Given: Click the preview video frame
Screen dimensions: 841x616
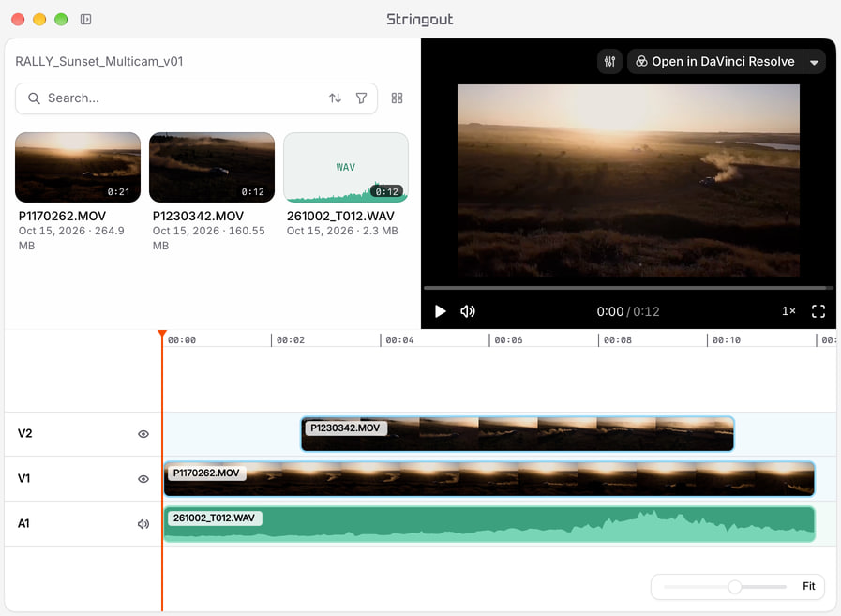Looking at the screenshot, I should point(628,180).
